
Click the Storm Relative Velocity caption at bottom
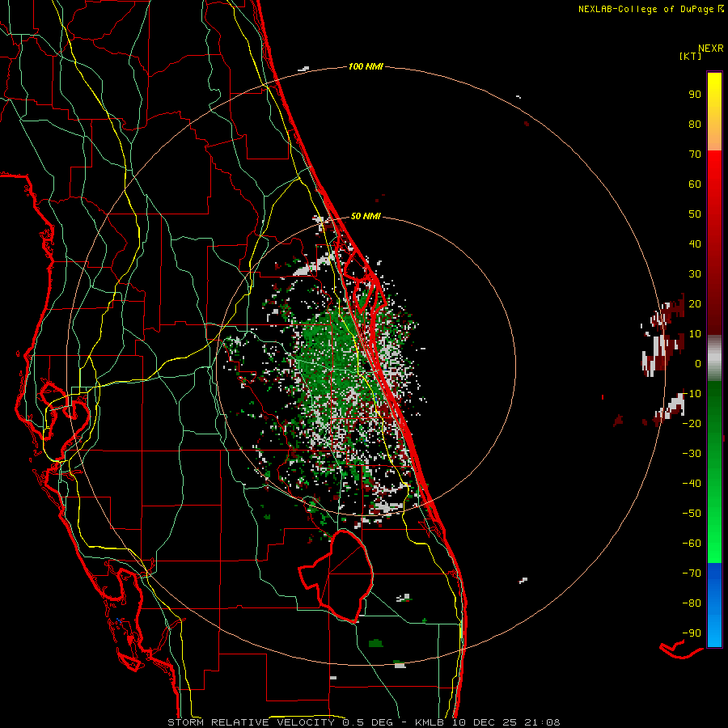[x=363, y=722]
